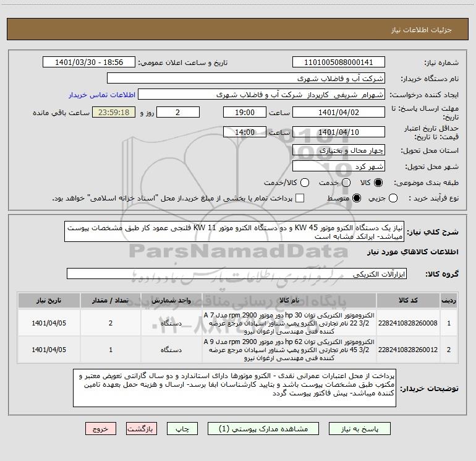Image resolution: width=476 pixels, height=461 pixels.
Task: Click product code 2282410828260012
Action: [x=408, y=350]
